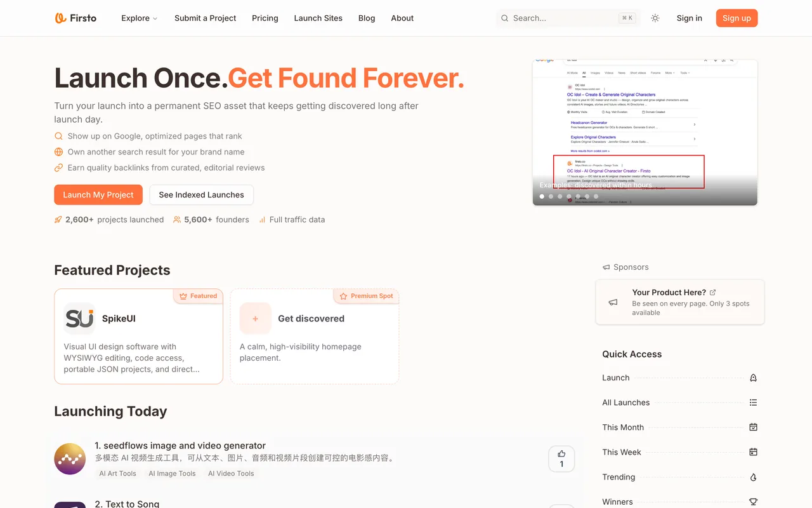Screen dimensions: 812x508
Task: Click the Quick Access heading
Action: tap(632, 354)
